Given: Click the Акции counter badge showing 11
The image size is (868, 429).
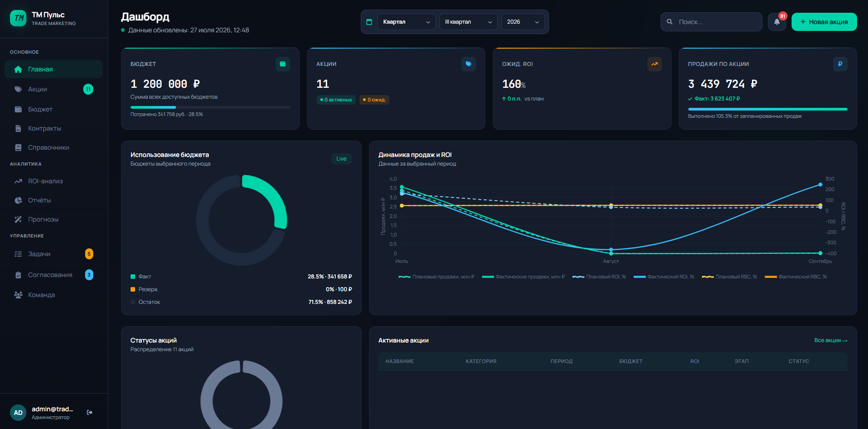Looking at the screenshot, I should 88,89.
